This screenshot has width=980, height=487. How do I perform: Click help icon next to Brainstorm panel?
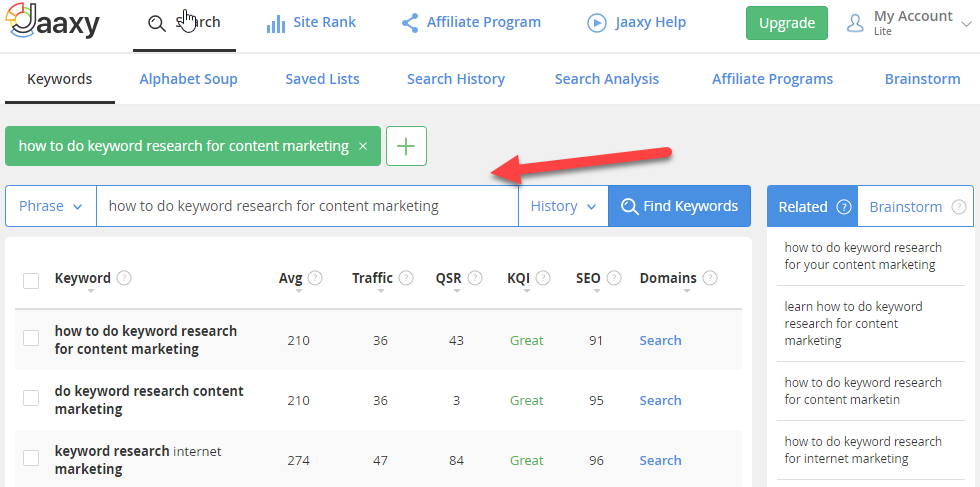pos(958,207)
